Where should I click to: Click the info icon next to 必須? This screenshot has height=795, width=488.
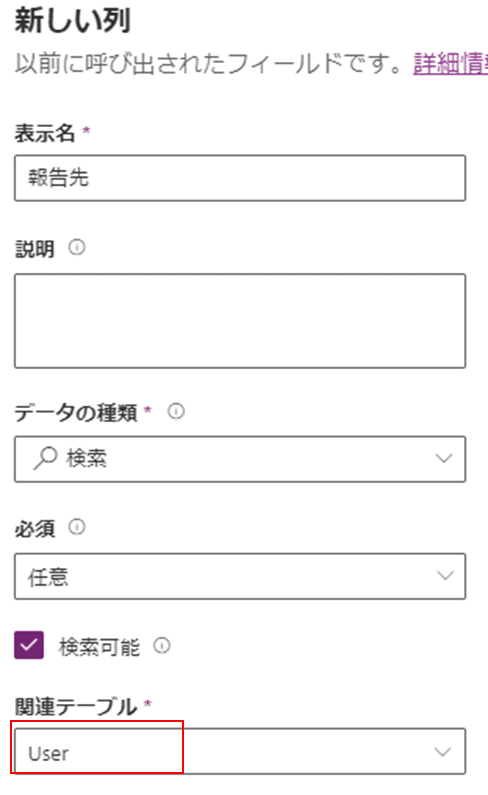click(77, 527)
